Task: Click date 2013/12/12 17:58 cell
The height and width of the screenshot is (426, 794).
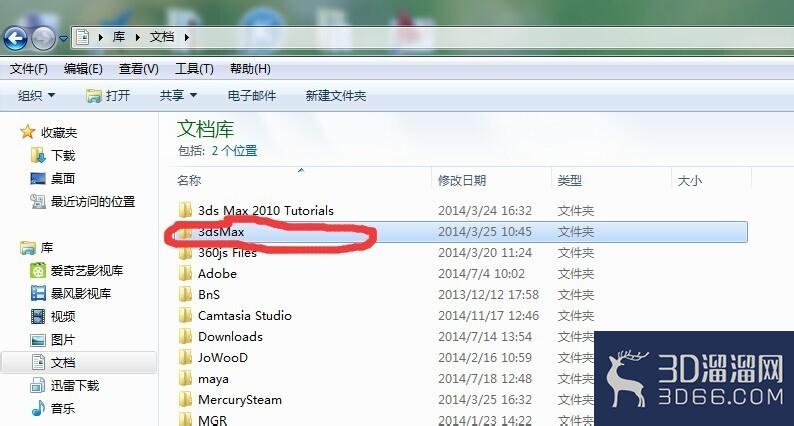Action: [x=488, y=294]
